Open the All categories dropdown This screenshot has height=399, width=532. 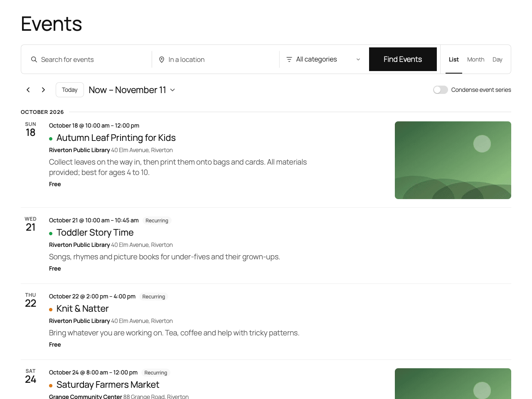(x=324, y=59)
